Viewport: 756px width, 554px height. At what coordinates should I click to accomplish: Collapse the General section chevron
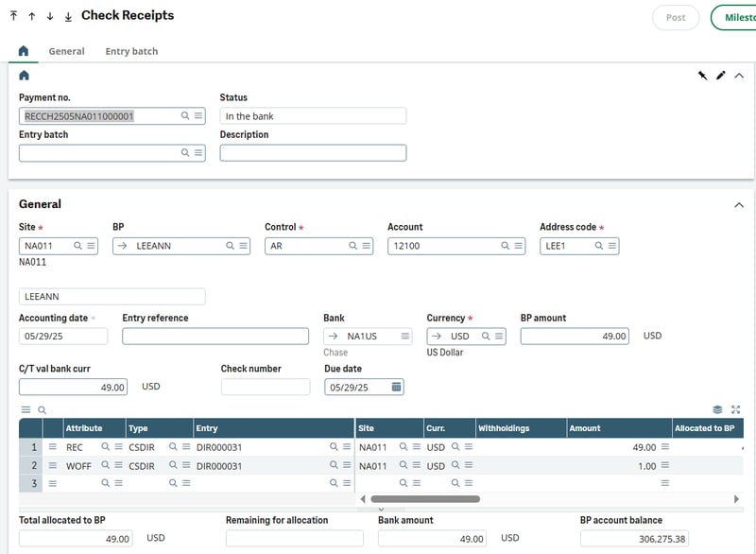point(738,204)
